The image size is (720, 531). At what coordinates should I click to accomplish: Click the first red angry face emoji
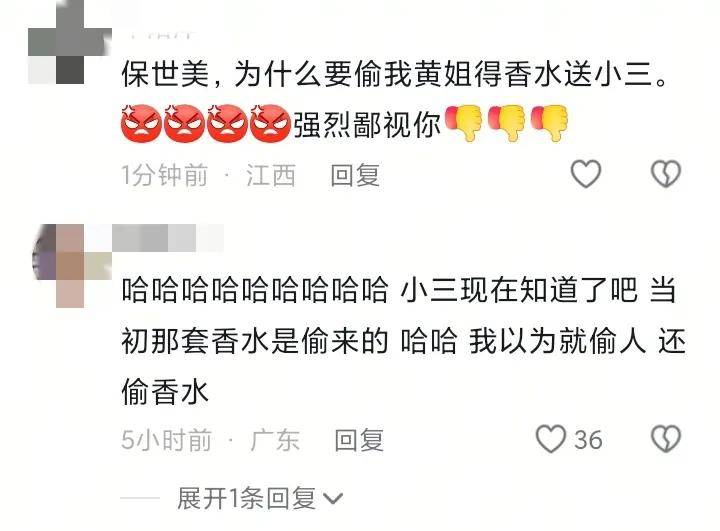click(141, 123)
